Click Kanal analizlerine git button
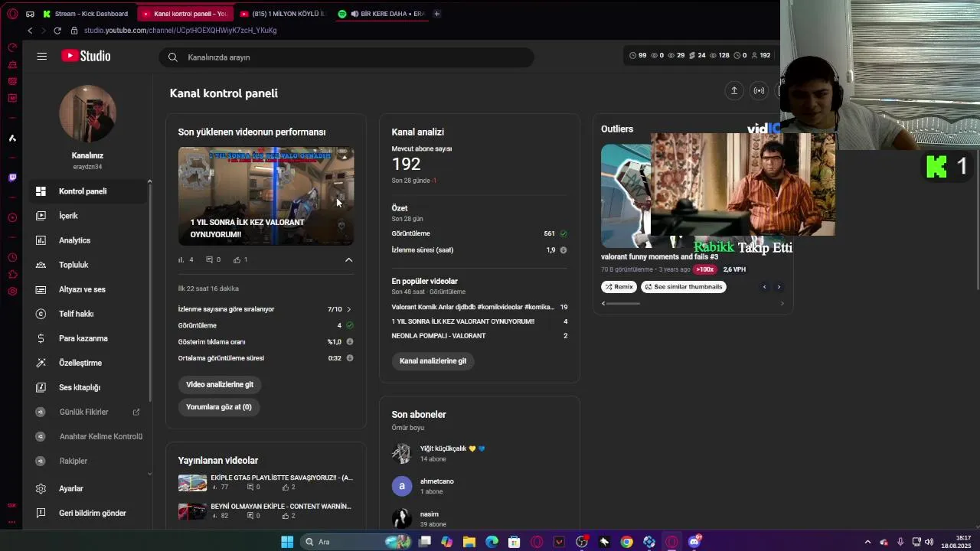980x551 pixels. [x=433, y=360]
